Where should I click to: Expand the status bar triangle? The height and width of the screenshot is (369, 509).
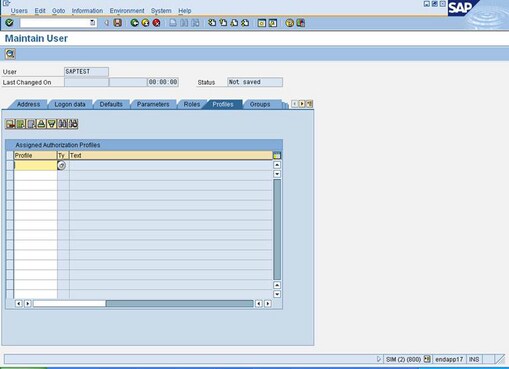tap(378, 359)
